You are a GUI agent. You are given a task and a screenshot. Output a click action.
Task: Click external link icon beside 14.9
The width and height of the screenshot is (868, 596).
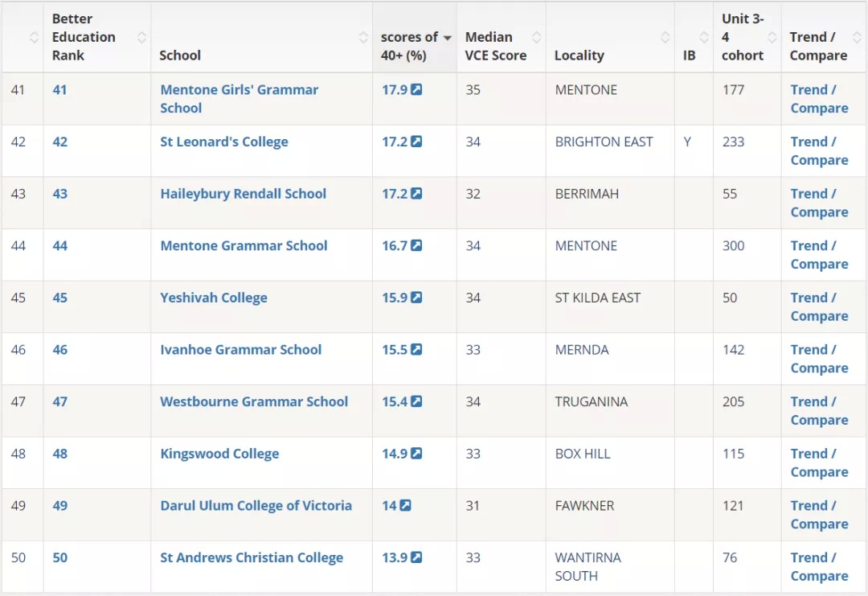coord(416,454)
